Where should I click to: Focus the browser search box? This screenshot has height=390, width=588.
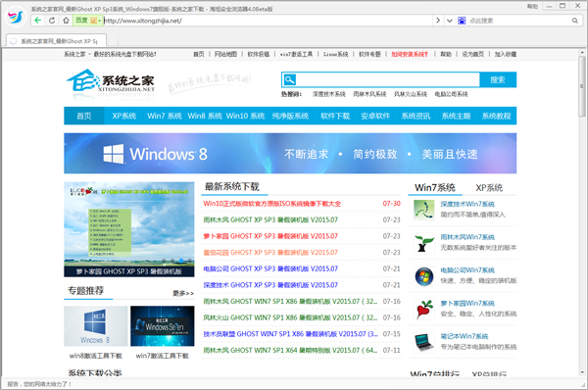pos(518,21)
